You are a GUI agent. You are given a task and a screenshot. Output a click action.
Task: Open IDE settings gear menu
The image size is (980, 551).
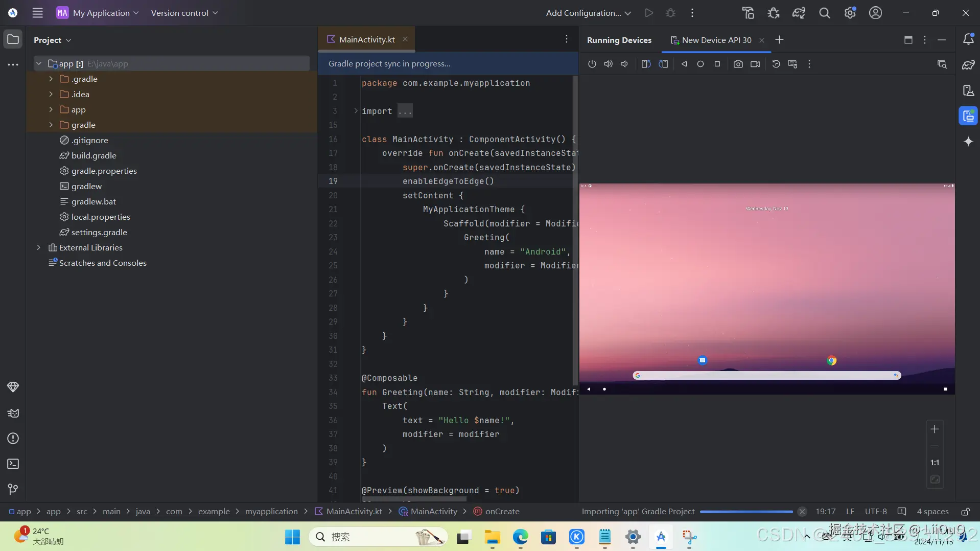point(850,13)
